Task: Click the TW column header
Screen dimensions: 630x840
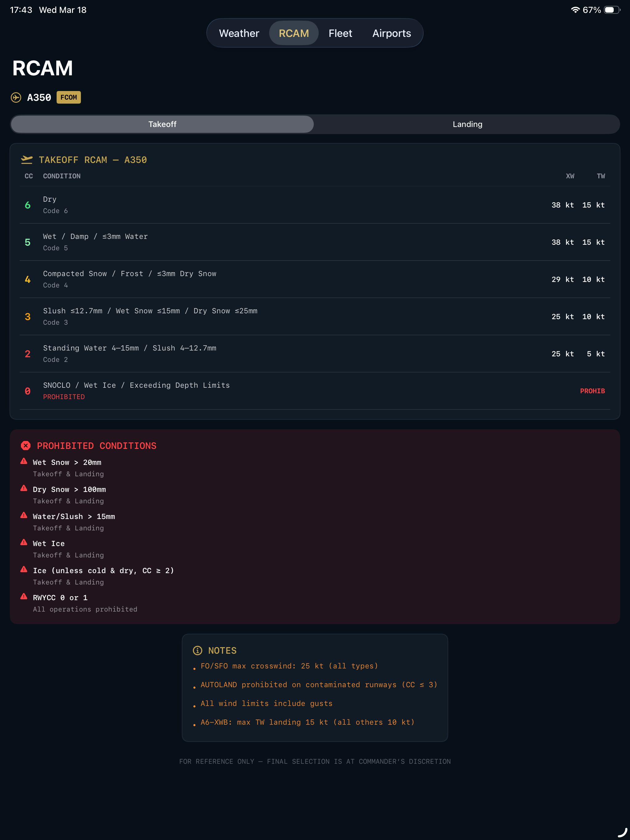Action: click(601, 176)
